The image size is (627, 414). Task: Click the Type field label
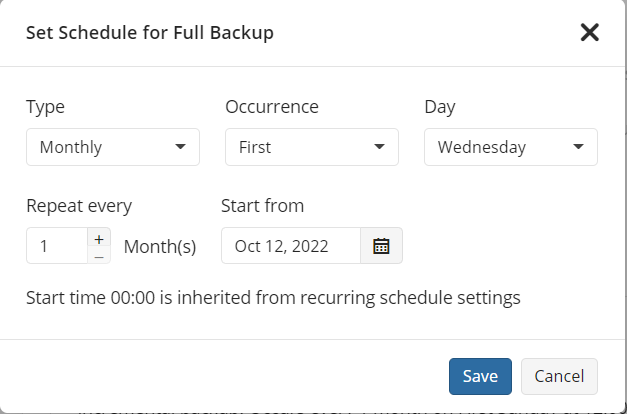pyautogui.click(x=45, y=107)
